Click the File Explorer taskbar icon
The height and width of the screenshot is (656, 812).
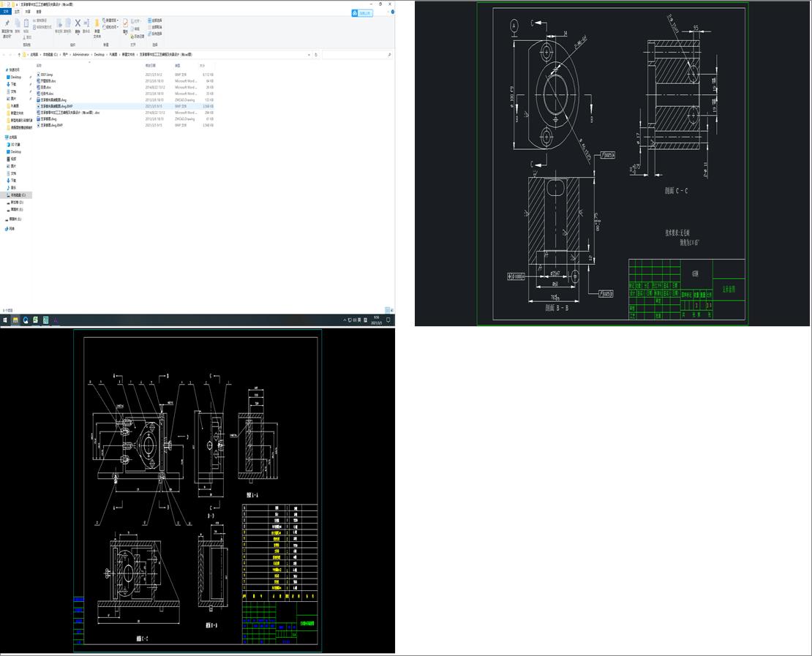15,320
